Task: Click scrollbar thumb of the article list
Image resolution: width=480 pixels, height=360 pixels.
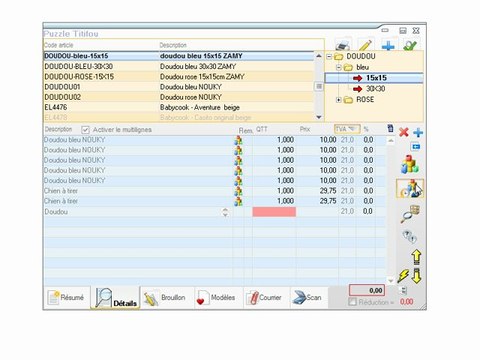Action: coord(319,86)
